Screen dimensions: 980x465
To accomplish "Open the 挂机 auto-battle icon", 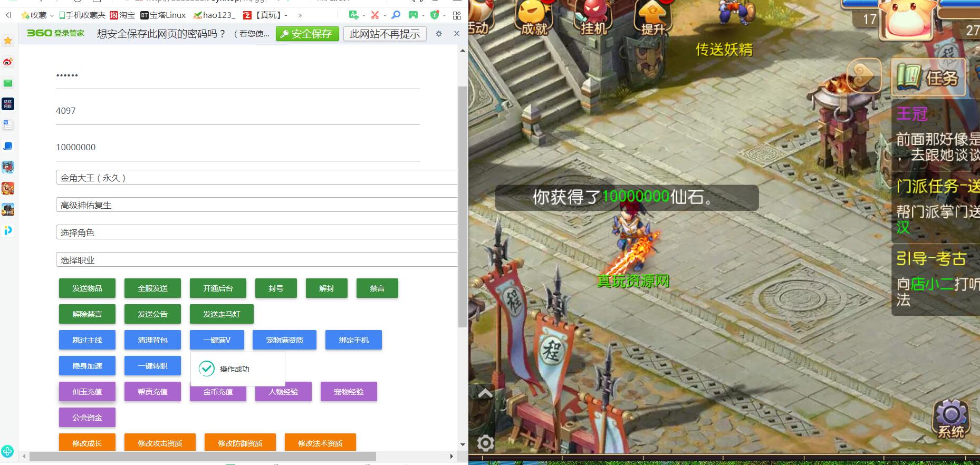I will pyautogui.click(x=594, y=18).
